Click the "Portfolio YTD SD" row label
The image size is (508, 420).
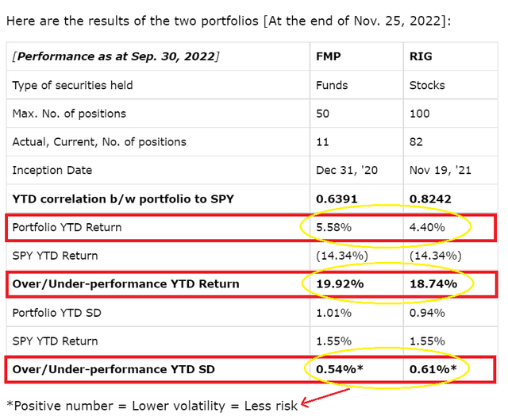click(56, 312)
